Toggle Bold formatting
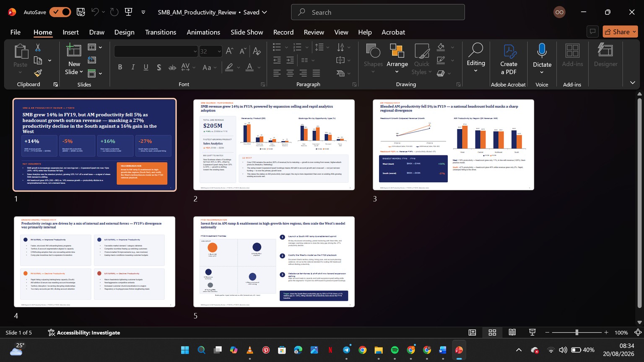Image resolution: width=644 pixels, height=362 pixels. [120, 67]
